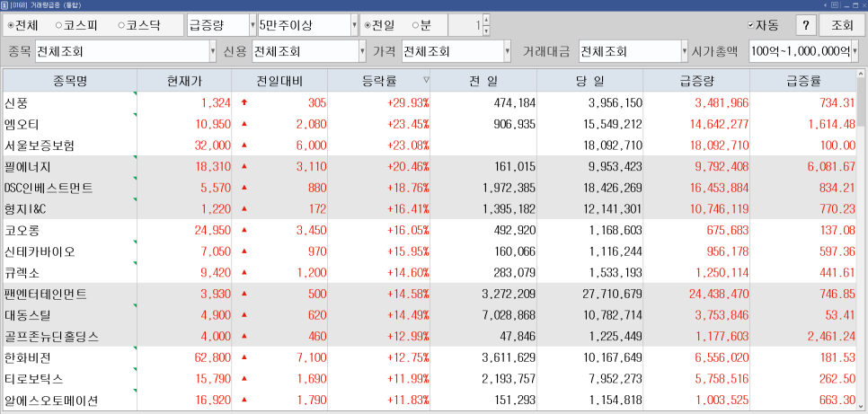The height and width of the screenshot is (414, 868).
Task: Click the app icon beside [0168] title
Action: point(5,4)
